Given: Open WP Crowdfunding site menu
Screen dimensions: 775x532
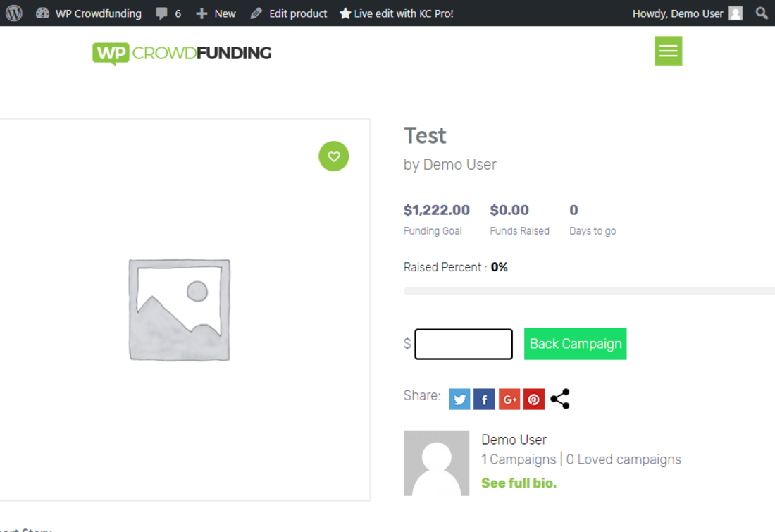Looking at the screenshot, I should click(x=89, y=13).
